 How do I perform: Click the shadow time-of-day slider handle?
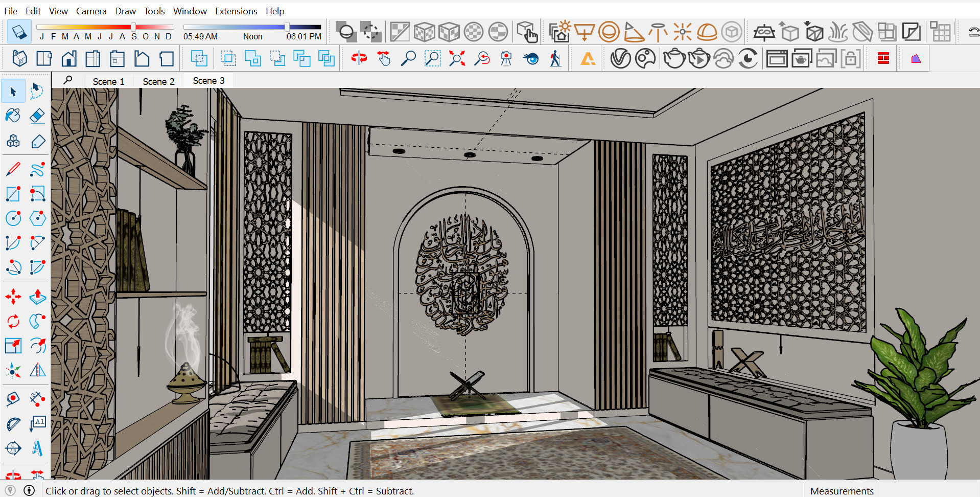coord(287,27)
